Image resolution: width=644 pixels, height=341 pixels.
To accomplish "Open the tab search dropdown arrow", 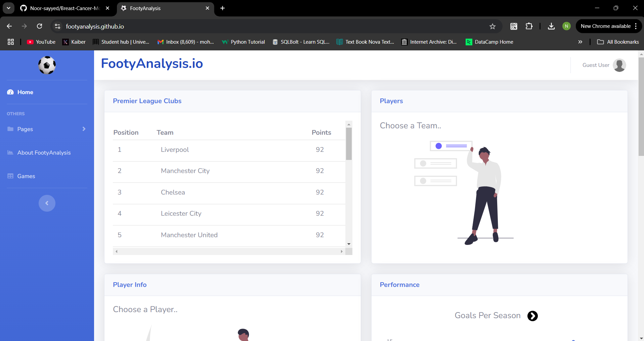I will (x=8, y=8).
